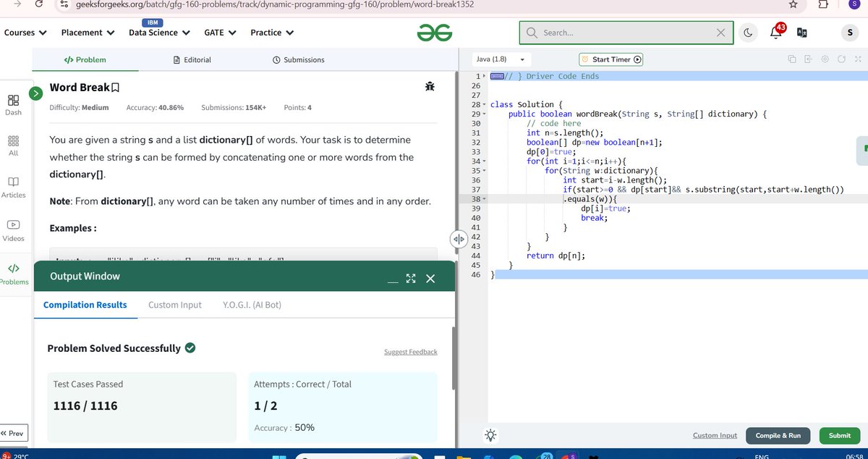Viewport: 868px width, 459px height.
Task: Submit the solution
Action: (838, 435)
